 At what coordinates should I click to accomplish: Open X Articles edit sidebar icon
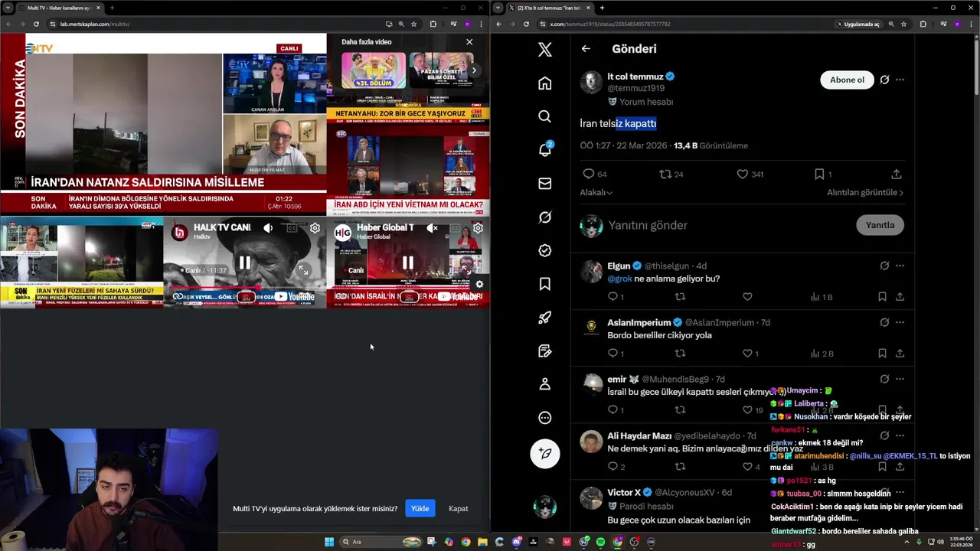pos(544,351)
